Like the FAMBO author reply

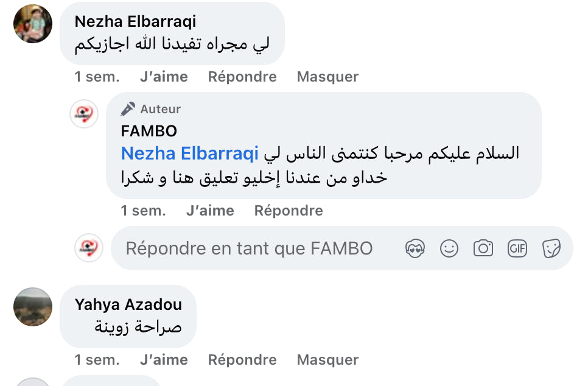click(210, 211)
